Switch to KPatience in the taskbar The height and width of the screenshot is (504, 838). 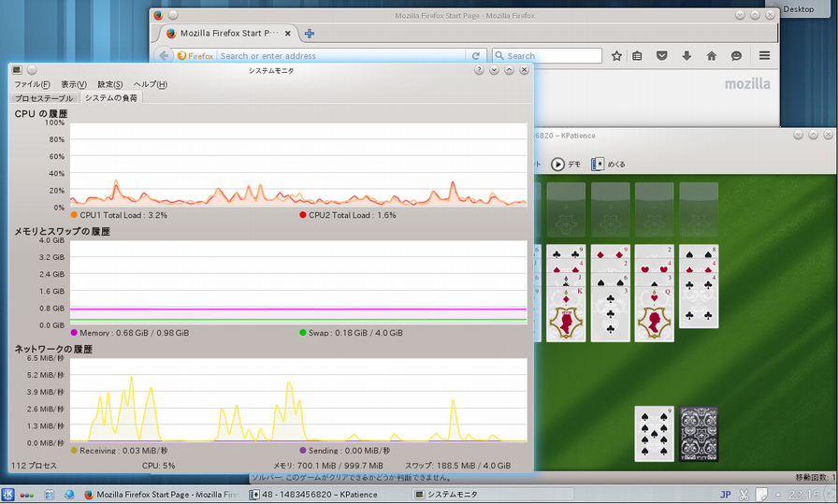[x=327, y=495]
